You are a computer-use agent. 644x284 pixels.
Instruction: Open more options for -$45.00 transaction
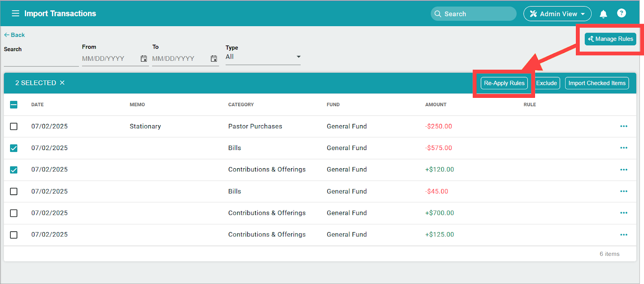623,191
